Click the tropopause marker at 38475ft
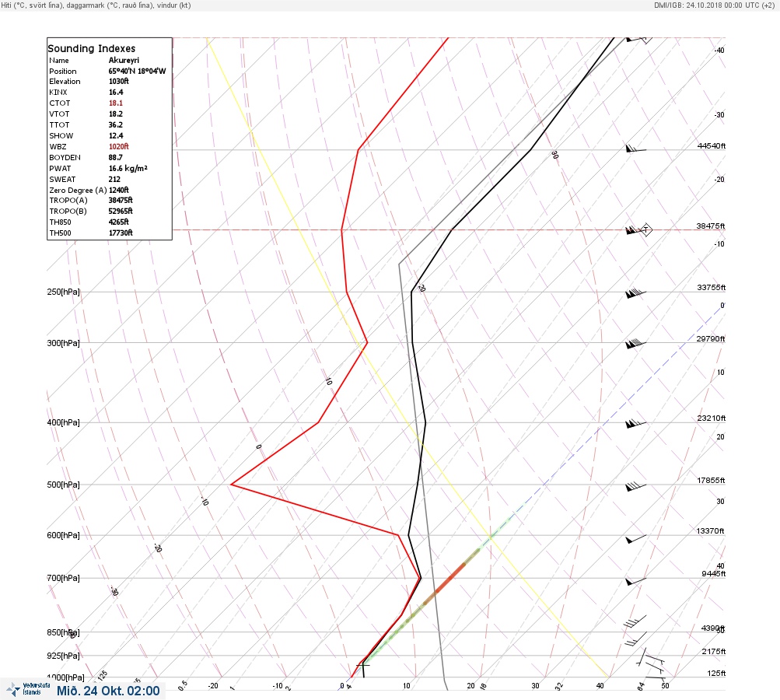 [645, 230]
